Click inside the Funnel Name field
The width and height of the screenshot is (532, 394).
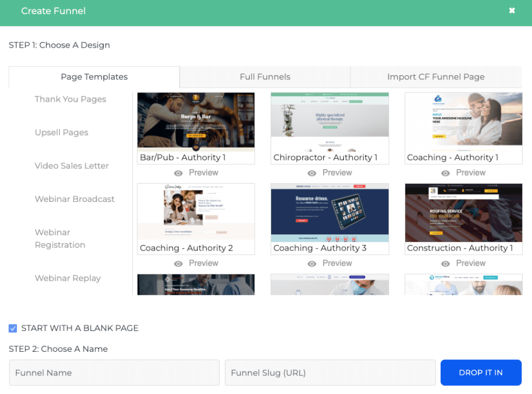pyautogui.click(x=114, y=373)
